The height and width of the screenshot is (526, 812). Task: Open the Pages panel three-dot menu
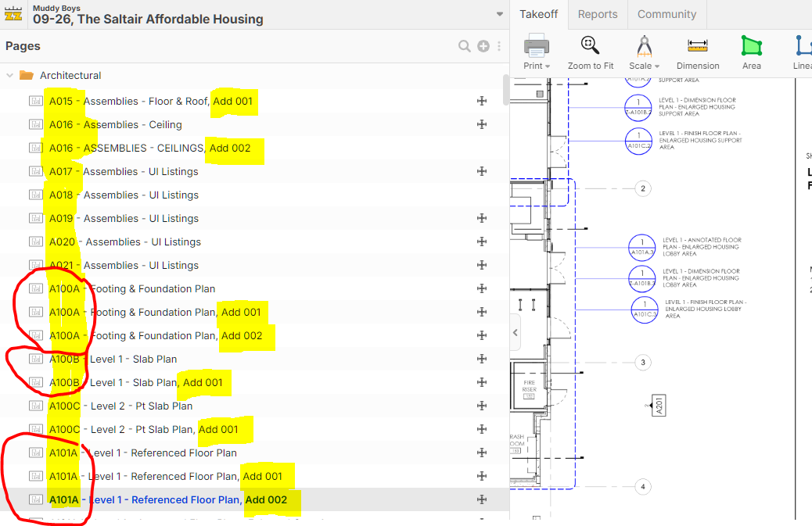click(499, 46)
